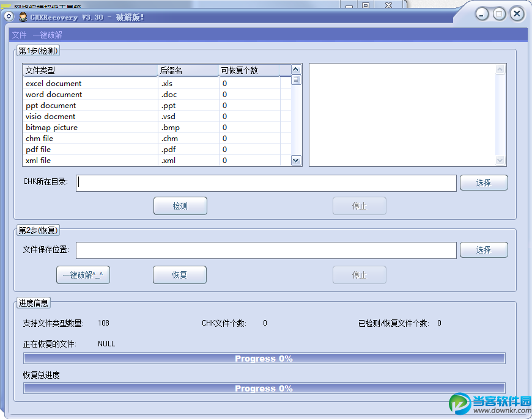The height and width of the screenshot is (419, 532).
Task: Click the .xls extension cell
Action: 188,84
